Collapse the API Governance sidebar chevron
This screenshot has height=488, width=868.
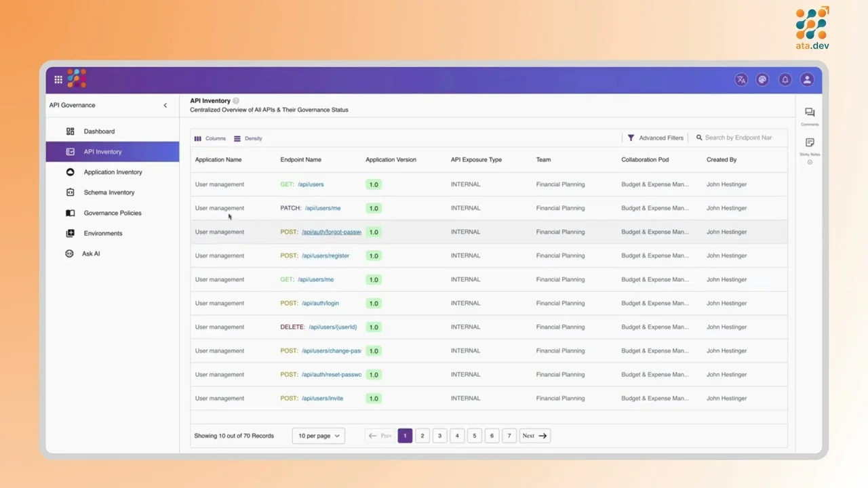[165, 105]
